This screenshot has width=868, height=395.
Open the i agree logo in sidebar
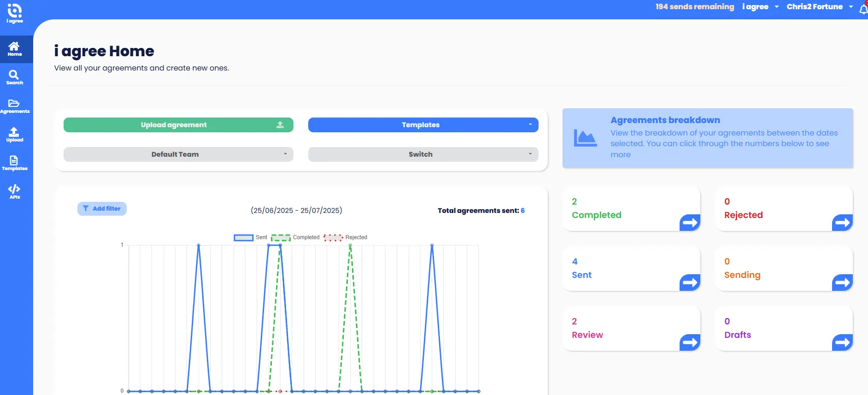click(x=14, y=13)
